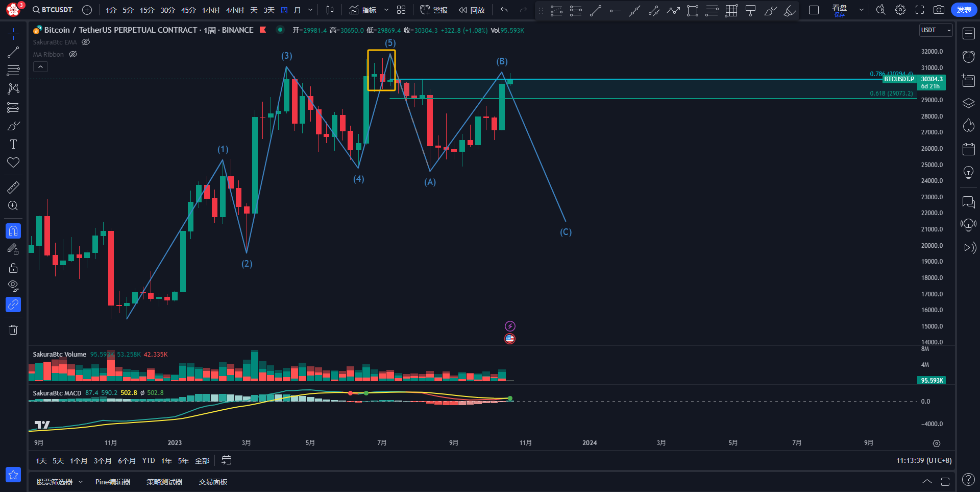Select the horizontal ray tool in favorites bar
The height and width of the screenshot is (492, 980).
click(615, 11)
